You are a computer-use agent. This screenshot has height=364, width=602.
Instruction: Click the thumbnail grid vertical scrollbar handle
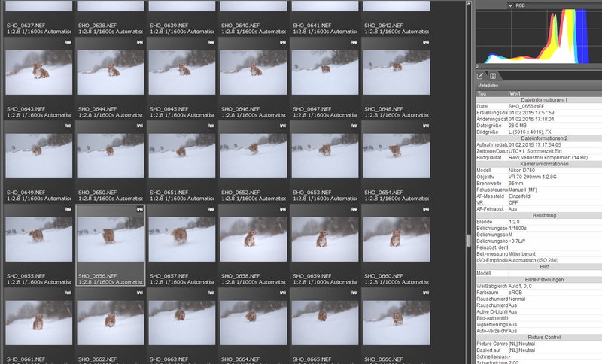coord(468,241)
